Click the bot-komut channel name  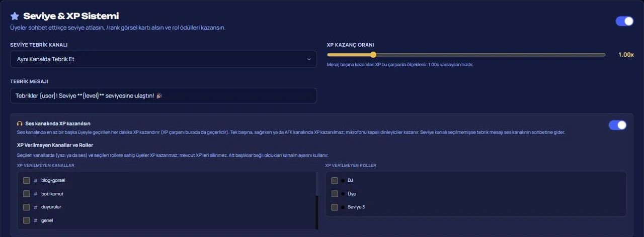point(52,194)
